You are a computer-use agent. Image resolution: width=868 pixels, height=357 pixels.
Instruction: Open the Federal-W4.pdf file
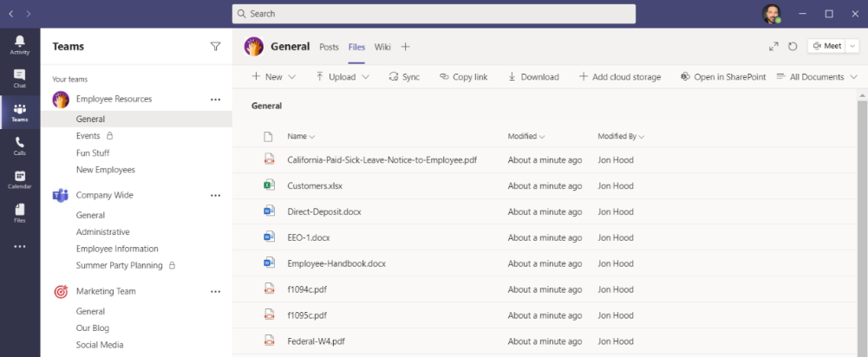click(317, 341)
